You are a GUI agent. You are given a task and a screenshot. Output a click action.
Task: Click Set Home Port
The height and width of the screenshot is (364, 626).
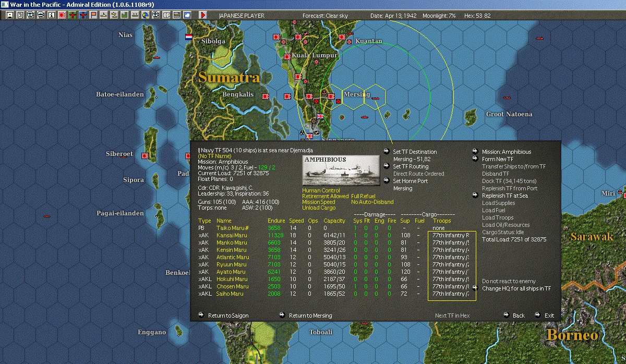(410, 181)
